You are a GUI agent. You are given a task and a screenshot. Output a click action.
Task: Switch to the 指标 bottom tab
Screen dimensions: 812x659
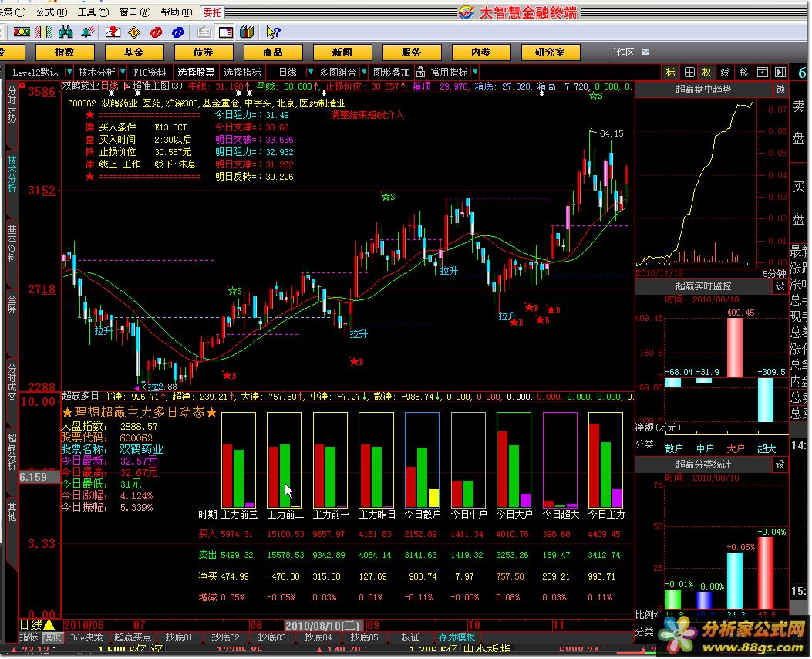point(29,637)
